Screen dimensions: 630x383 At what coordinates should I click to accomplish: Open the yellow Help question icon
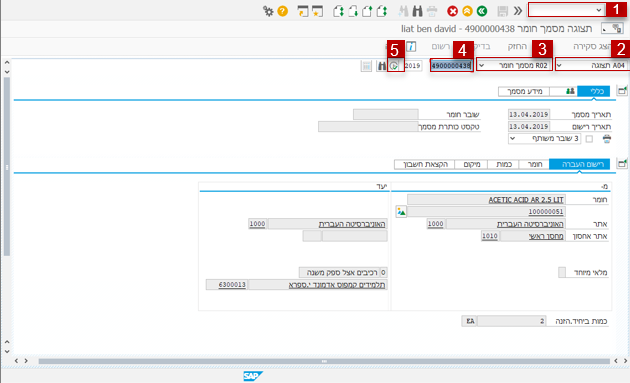click(x=282, y=11)
